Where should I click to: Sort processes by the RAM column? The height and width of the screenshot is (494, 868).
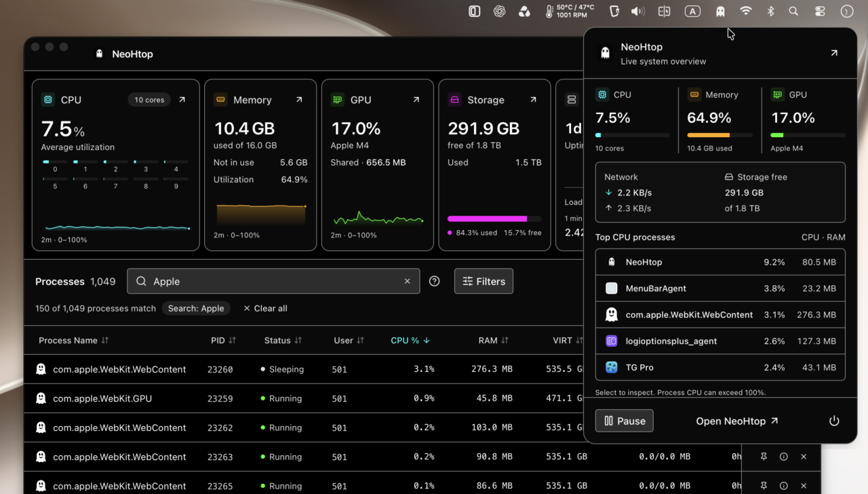pyautogui.click(x=493, y=340)
